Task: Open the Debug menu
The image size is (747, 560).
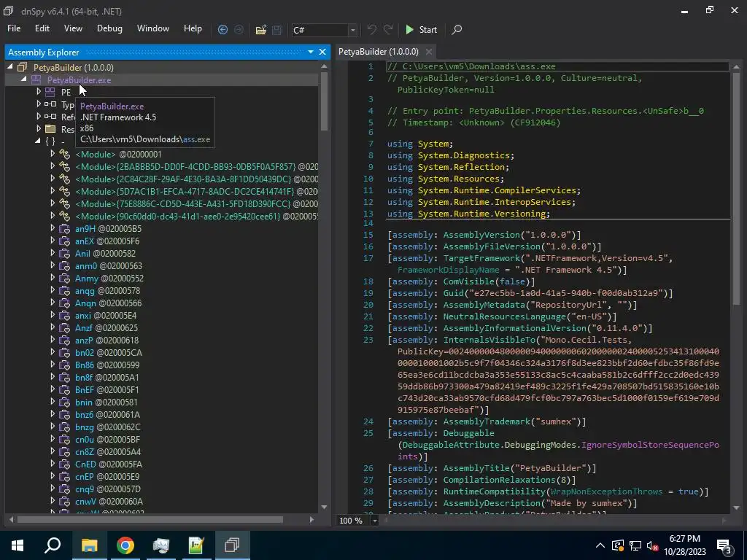Action: [109, 28]
